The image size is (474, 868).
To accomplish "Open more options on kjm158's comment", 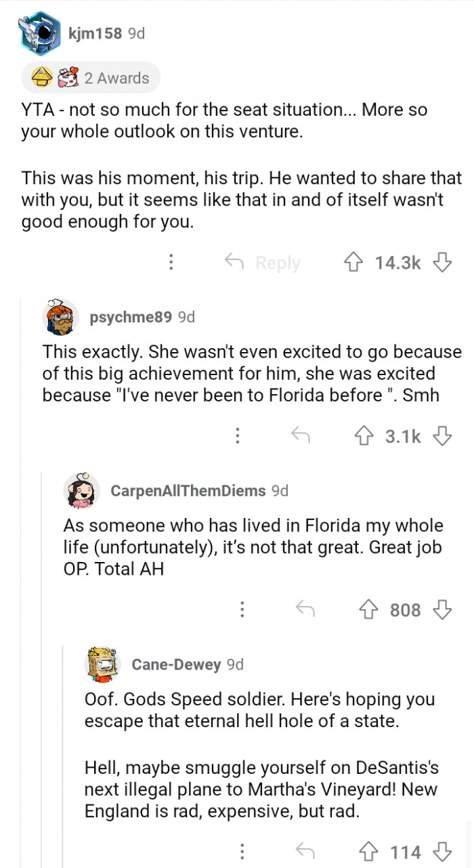I will [x=172, y=263].
